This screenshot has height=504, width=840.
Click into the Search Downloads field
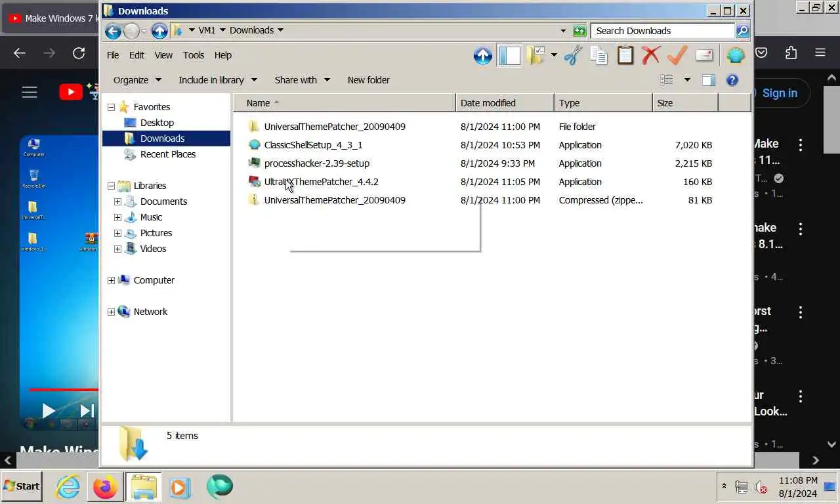click(663, 31)
